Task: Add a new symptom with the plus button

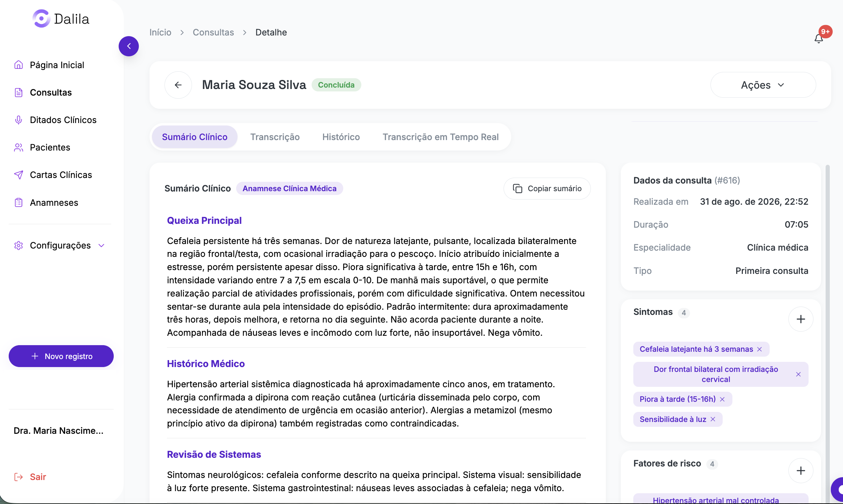Action: click(x=801, y=319)
